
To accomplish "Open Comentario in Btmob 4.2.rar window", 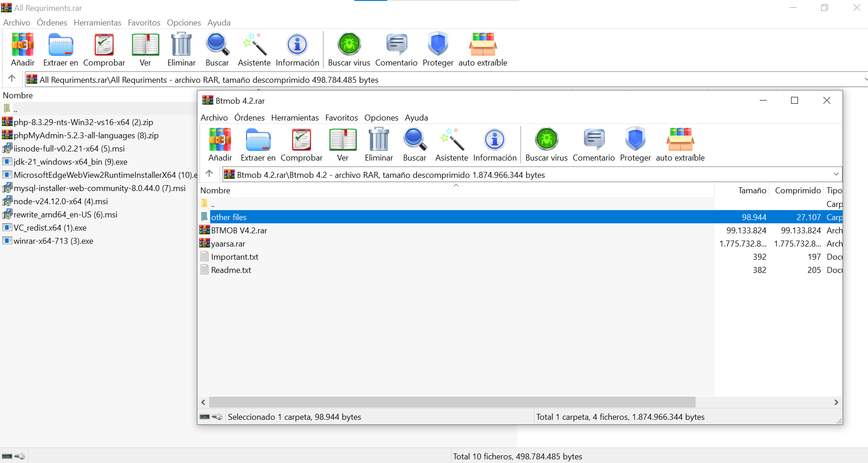I will pos(594,144).
